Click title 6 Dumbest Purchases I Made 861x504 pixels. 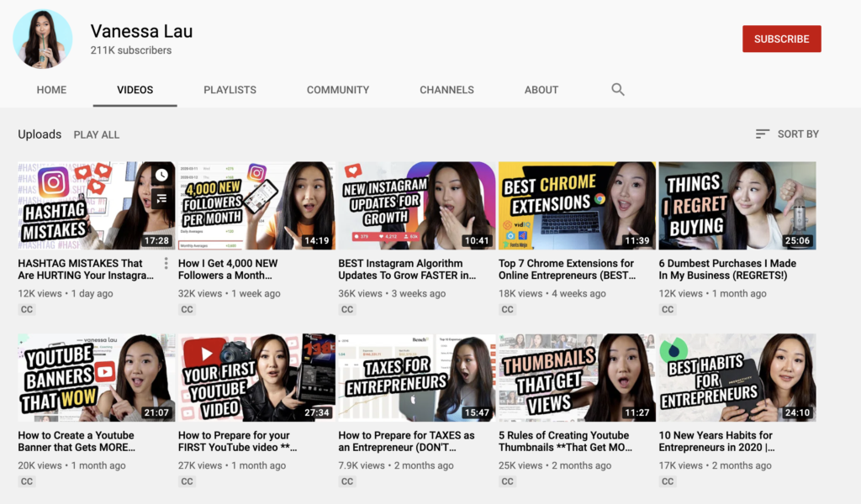click(727, 270)
